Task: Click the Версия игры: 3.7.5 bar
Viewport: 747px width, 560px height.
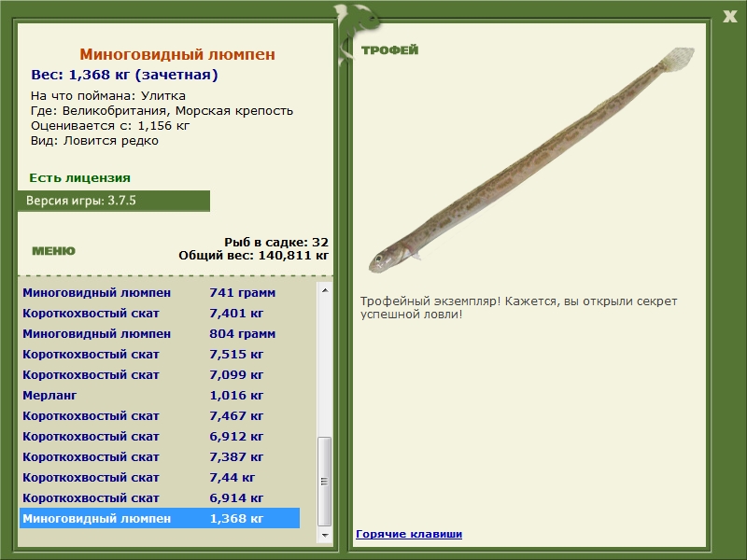Action: pyautogui.click(x=113, y=201)
